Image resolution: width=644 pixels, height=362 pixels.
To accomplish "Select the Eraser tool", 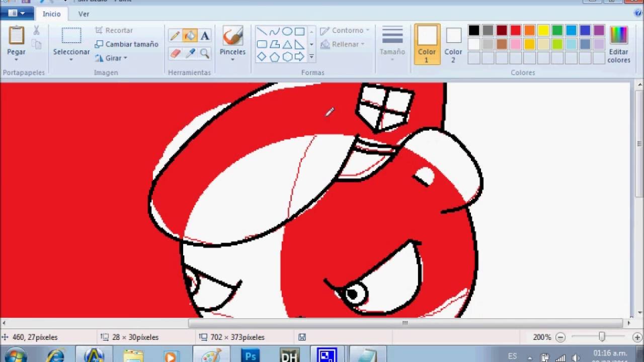I will [175, 53].
